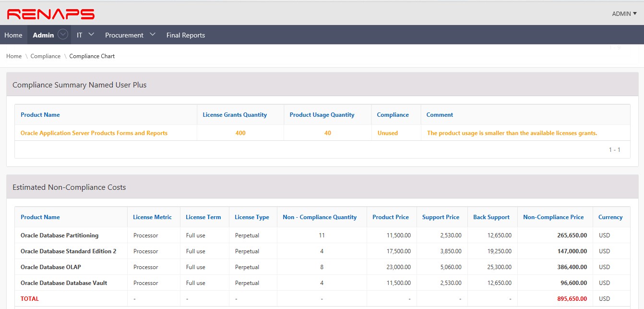644x309 pixels.
Task: Open the ADMIN user dropdown
Action: (x=624, y=14)
